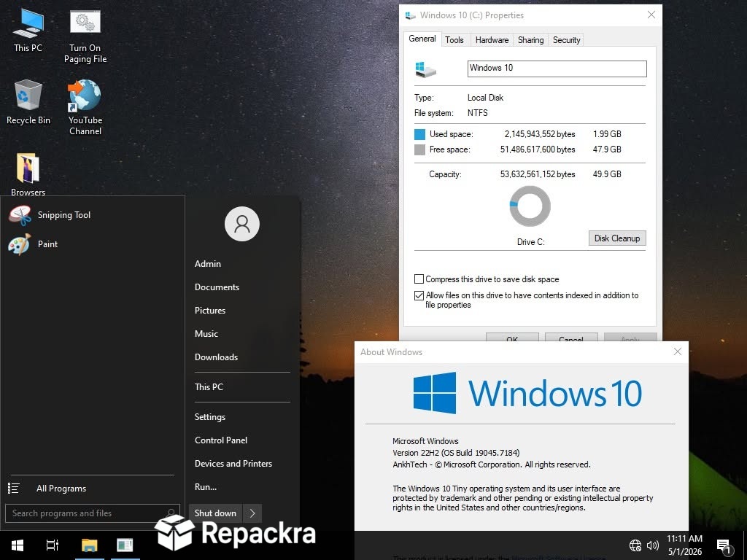Open YouTube Channel shortcut icon

point(85,106)
